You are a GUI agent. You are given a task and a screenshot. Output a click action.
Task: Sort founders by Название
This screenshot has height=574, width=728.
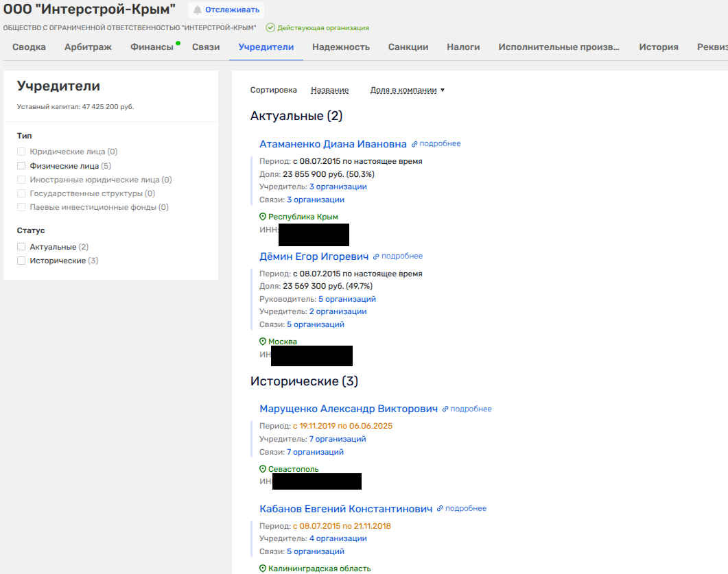click(x=329, y=90)
